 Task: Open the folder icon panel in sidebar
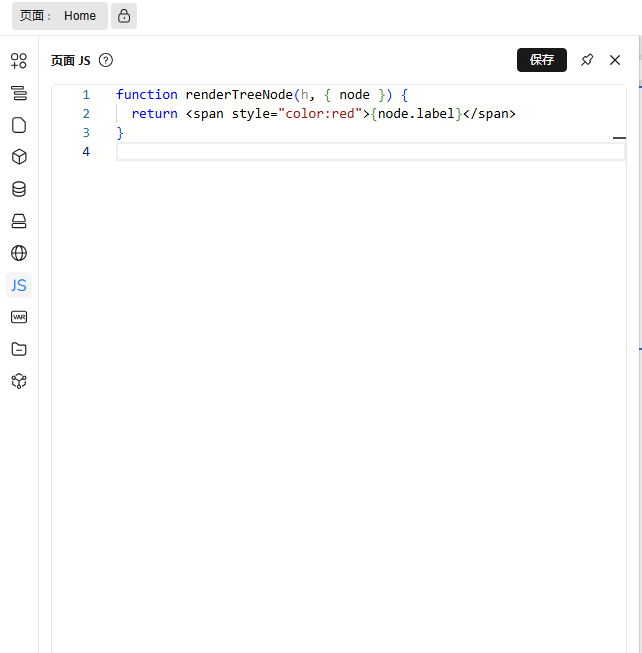[x=19, y=349]
